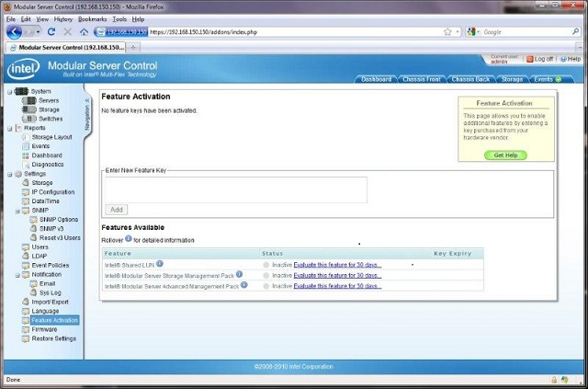Reload the page with the refresh icon
Screen dimensions: 588x389
point(51,32)
